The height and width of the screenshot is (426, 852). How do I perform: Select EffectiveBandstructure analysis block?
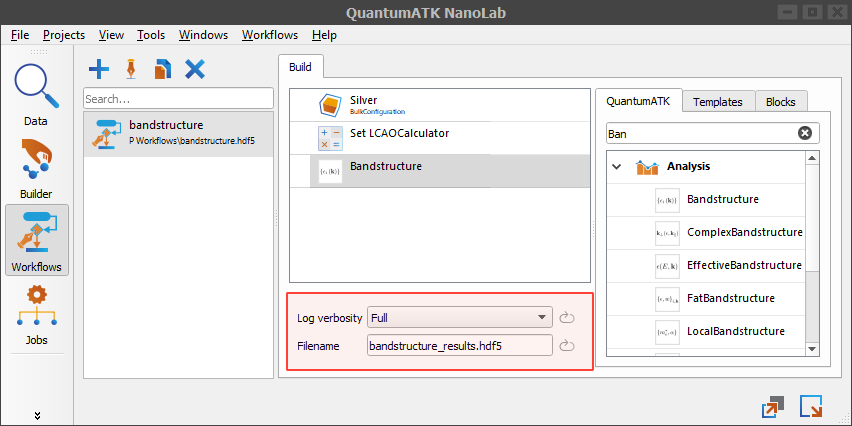point(705,266)
